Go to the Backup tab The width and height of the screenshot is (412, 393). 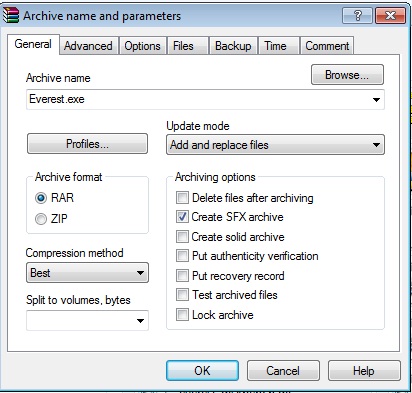pyautogui.click(x=233, y=46)
